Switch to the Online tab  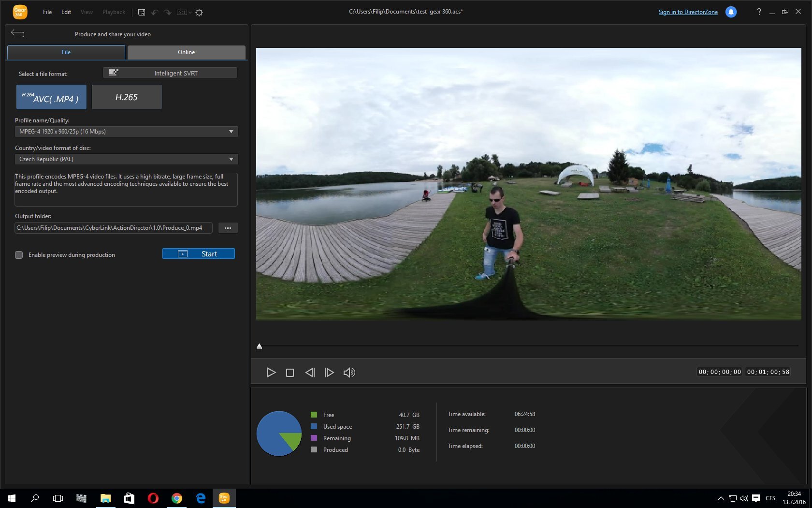[186, 52]
